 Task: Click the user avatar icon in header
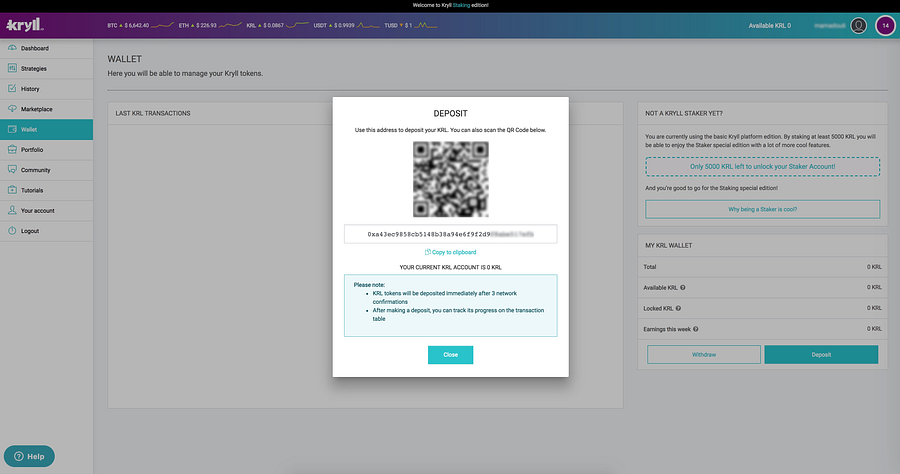pyautogui.click(x=858, y=25)
